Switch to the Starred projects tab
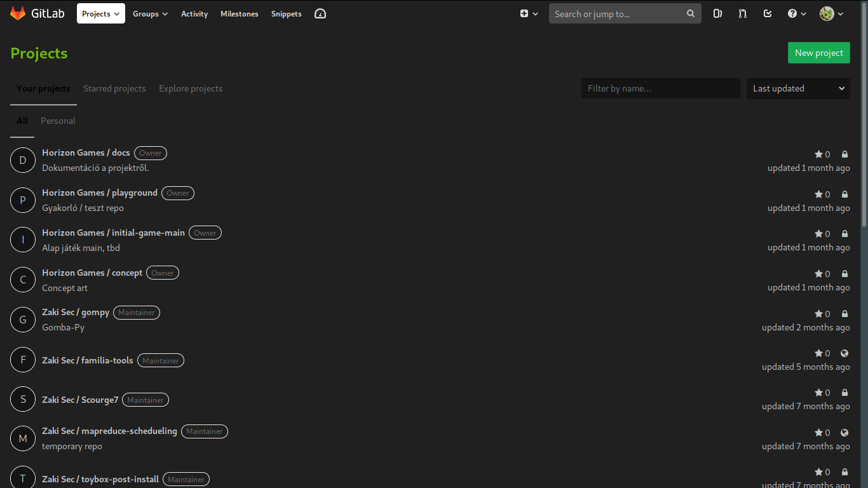868x488 pixels. [114, 88]
